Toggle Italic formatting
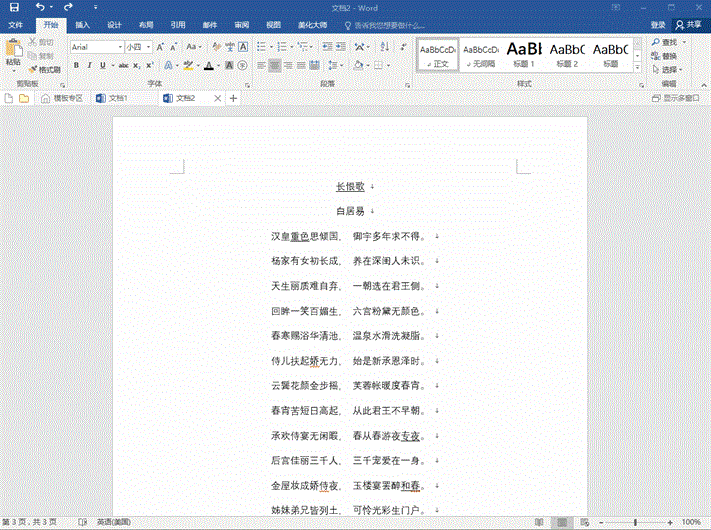711x530 pixels. [x=89, y=66]
